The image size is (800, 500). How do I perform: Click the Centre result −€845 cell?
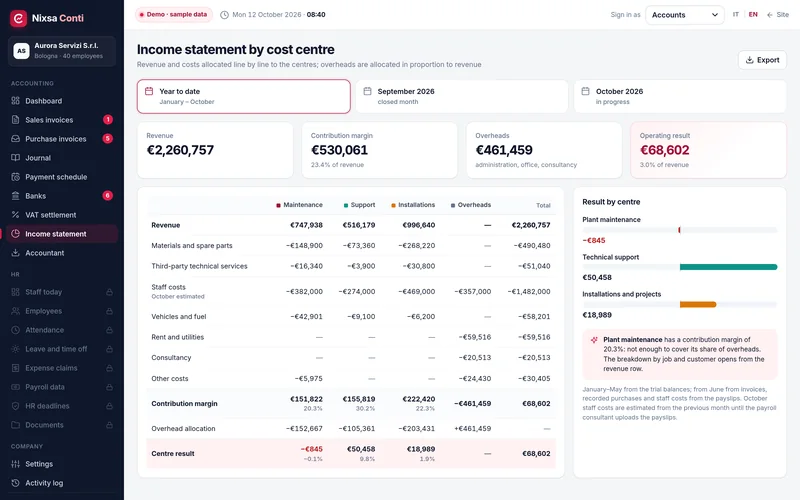[x=311, y=449]
